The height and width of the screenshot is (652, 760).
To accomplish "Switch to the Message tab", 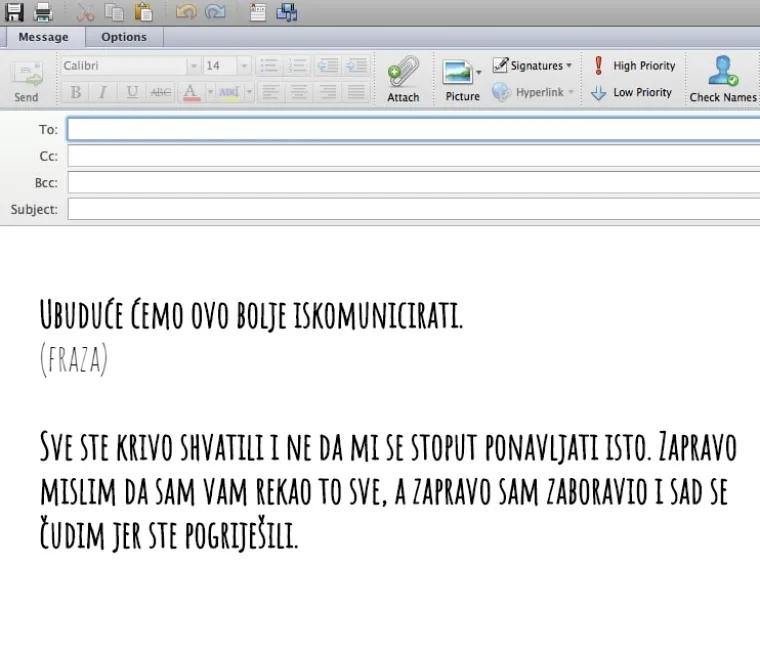I will coord(43,37).
